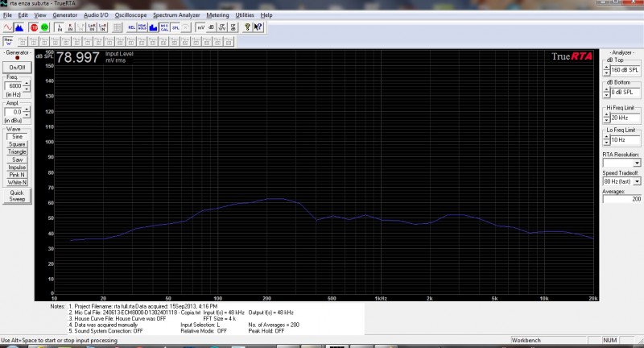Toggle the SPL toolbar icon
Viewport: 644px width, 348px height.
coord(175,27)
